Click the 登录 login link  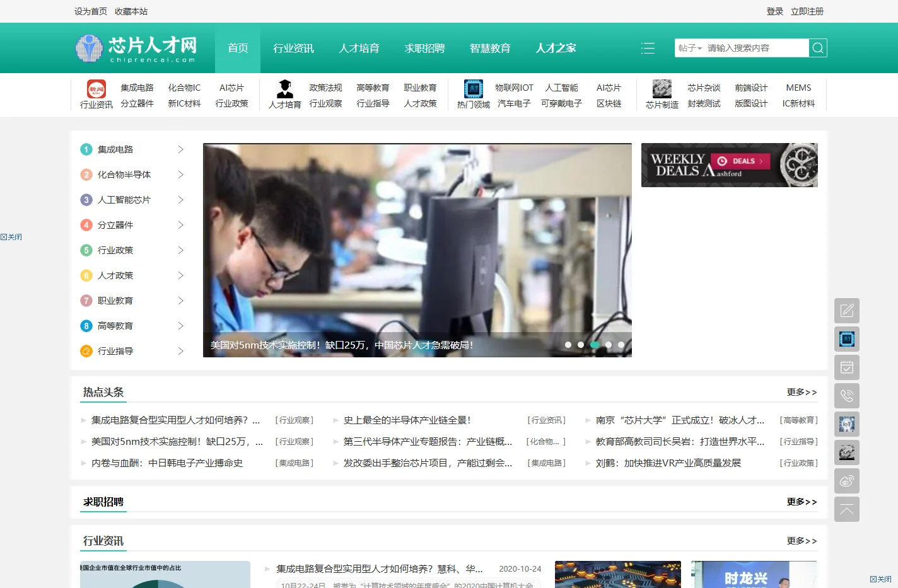[x=774, y=11]
